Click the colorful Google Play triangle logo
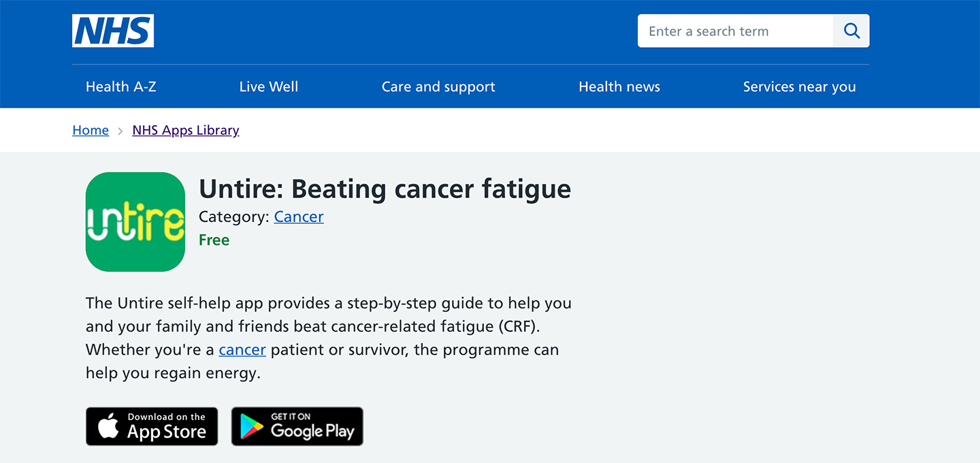980x463 pixels. pos(252,427)
